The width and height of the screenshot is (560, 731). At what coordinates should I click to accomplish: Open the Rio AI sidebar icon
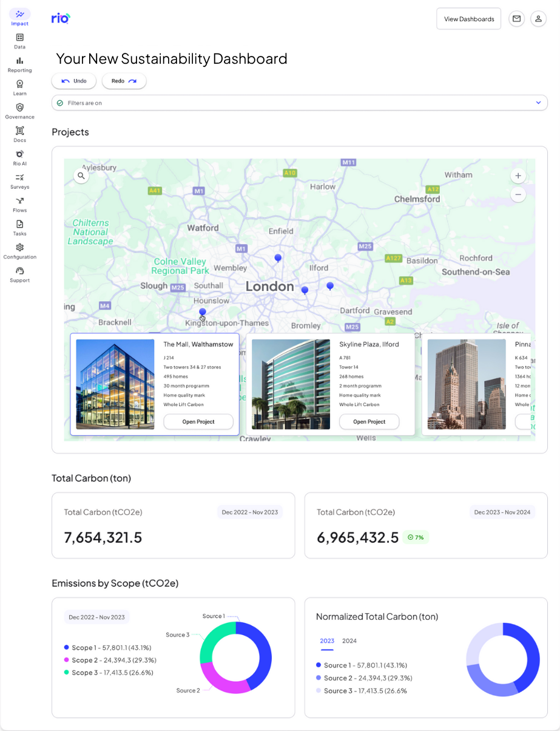[x=19, y=154]
